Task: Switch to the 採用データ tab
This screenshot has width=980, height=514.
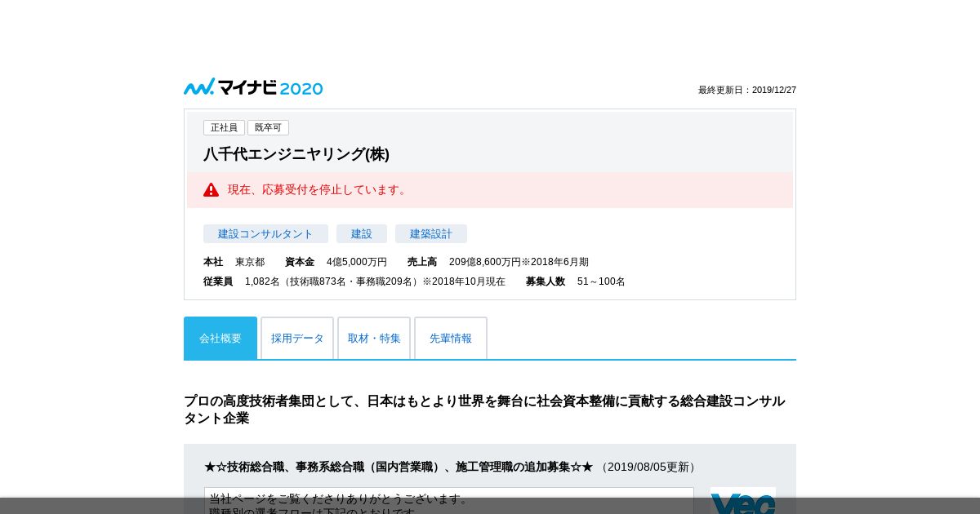Action: coord(297,338)
